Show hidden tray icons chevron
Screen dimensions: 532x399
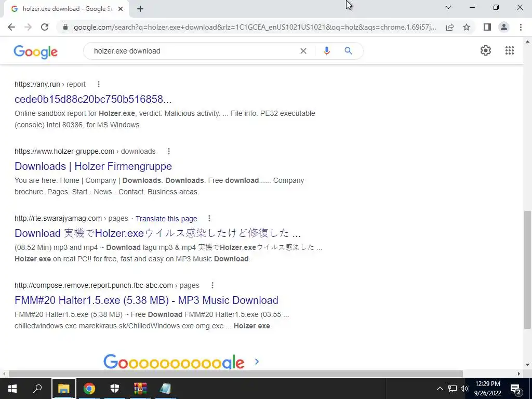coord(440,389)
